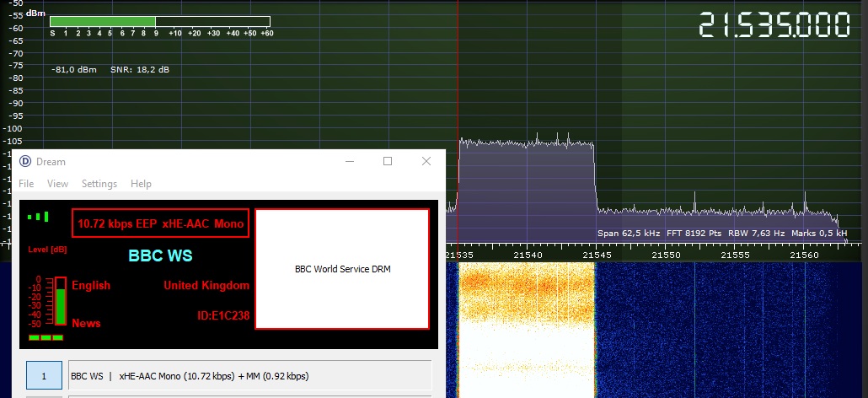Click the Span 62,5 kHz status text
This screenshot has height=398, width=868.
[629, 234]
